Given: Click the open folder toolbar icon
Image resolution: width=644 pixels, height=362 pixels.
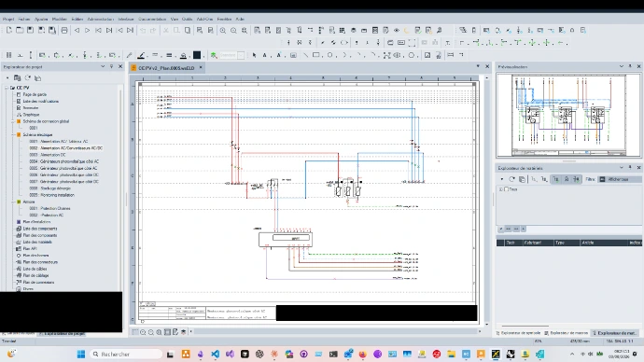Looking at the screenshot, I should tap(20, 31).
